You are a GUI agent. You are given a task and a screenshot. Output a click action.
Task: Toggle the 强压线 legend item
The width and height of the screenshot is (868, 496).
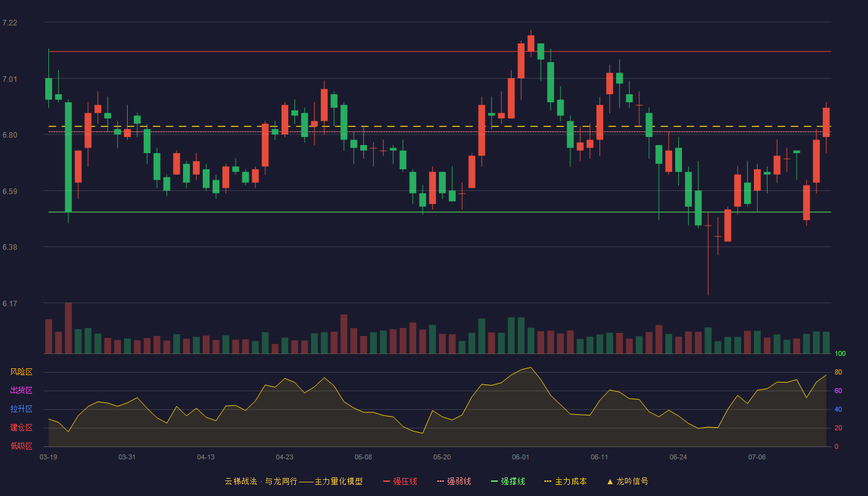click(400, 481)
